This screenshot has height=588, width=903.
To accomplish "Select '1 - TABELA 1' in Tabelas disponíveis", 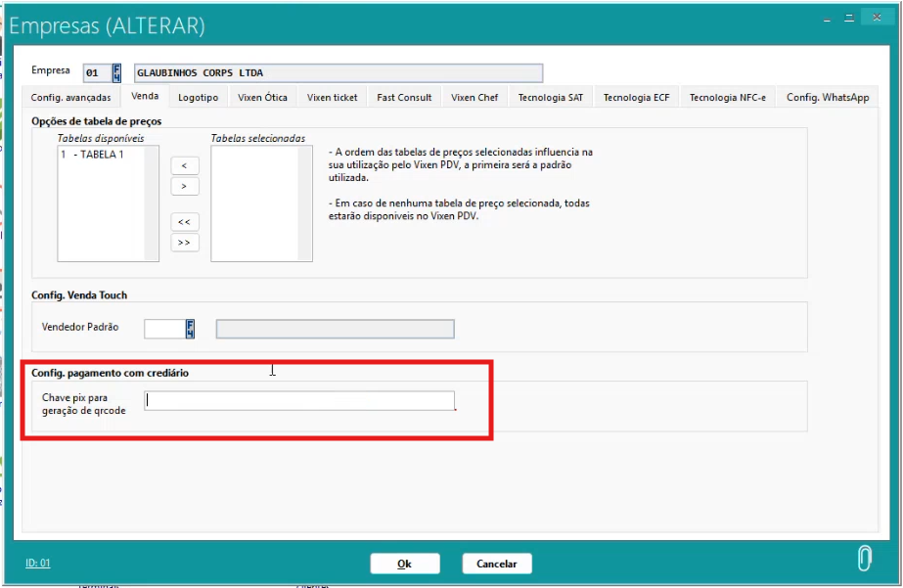I will pyautogui.click(x=93, y=155).
